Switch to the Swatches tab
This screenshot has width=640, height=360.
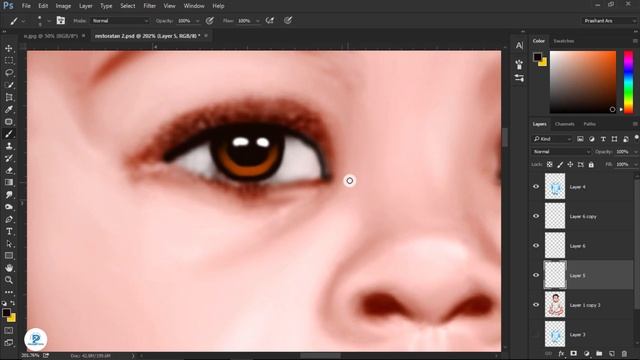click(564, 41)
